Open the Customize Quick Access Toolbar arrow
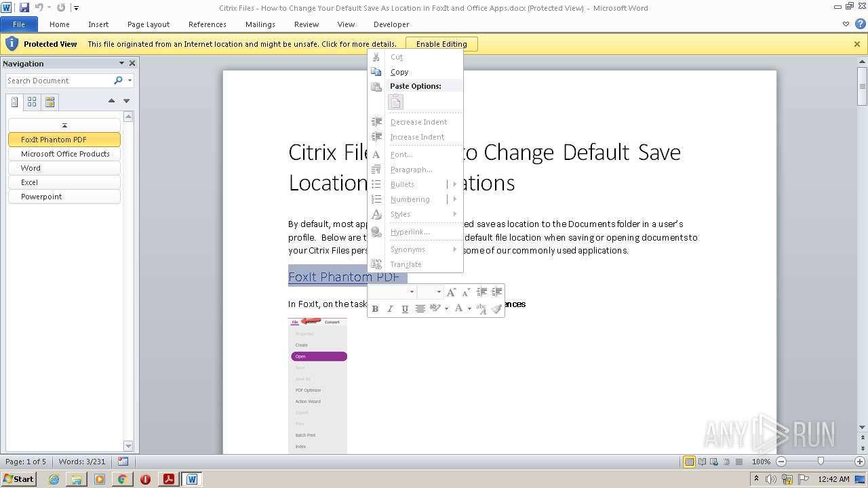Image resolution: width=868 pixels, height=488 pixels. 76,8
